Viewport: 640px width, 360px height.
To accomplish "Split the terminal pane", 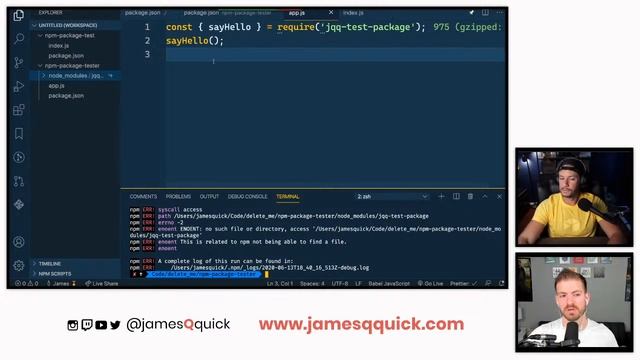I will (x=456, y=196).
